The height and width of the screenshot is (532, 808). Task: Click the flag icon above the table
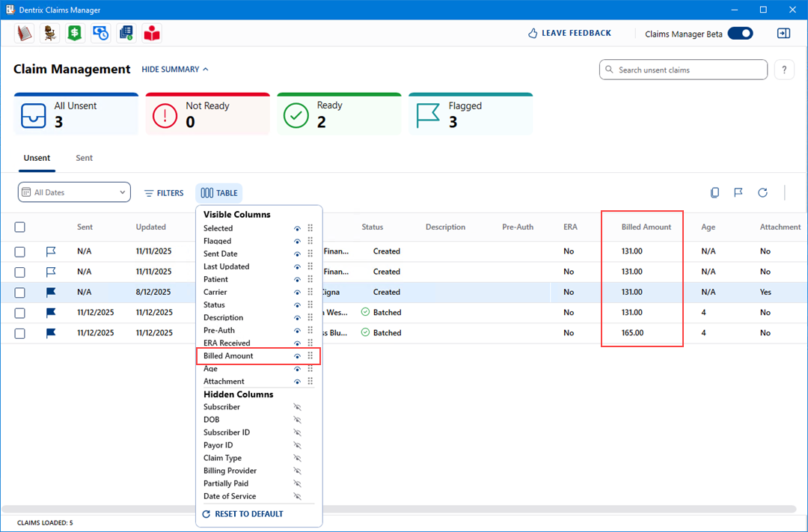[738, 193]
